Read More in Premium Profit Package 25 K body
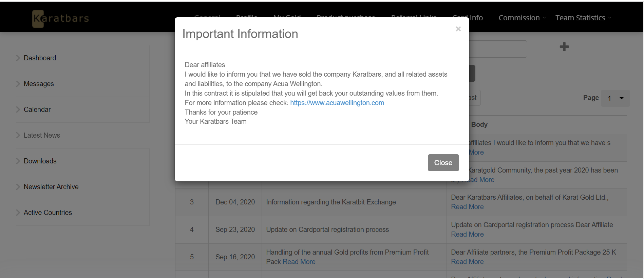The image size is (644, 279). (467, 262)
